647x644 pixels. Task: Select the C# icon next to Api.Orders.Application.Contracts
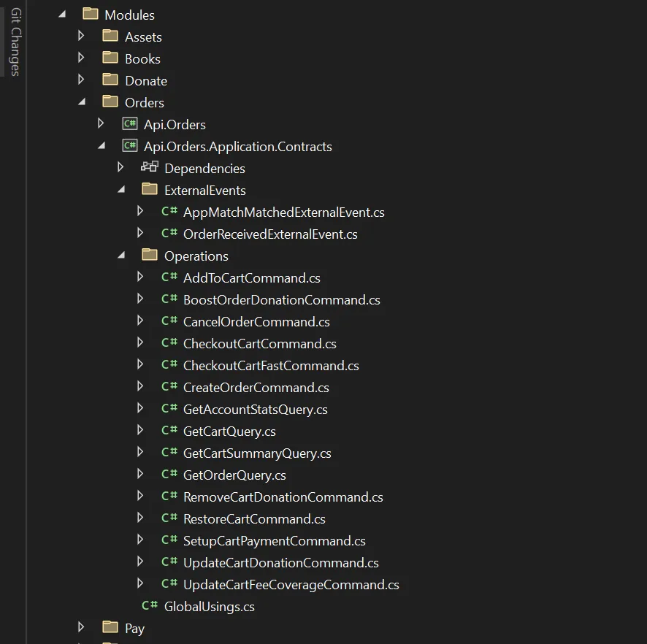tap(129, 146)
